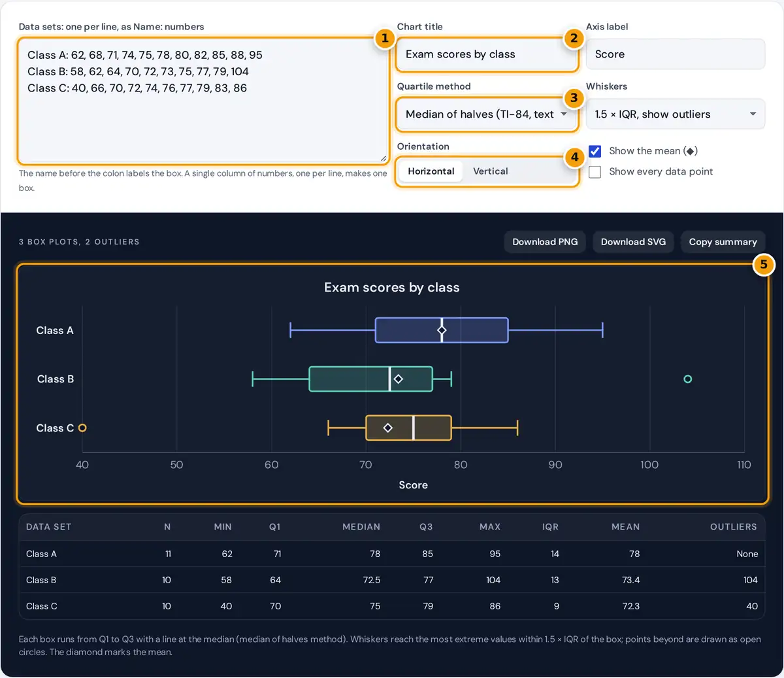The height and width of the screenshot is (678, 784).
Task: Select Vertical orientation
Action: pyautogui.click(x=491, y=171)
